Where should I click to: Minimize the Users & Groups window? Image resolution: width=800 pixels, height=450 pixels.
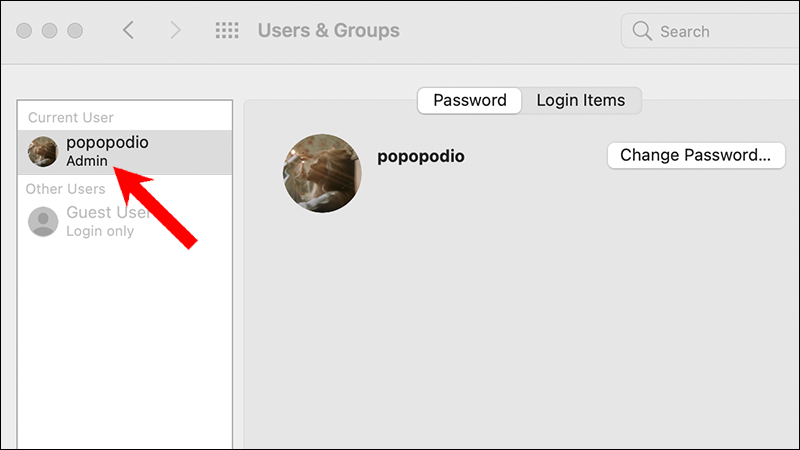[x=50, y=30]
